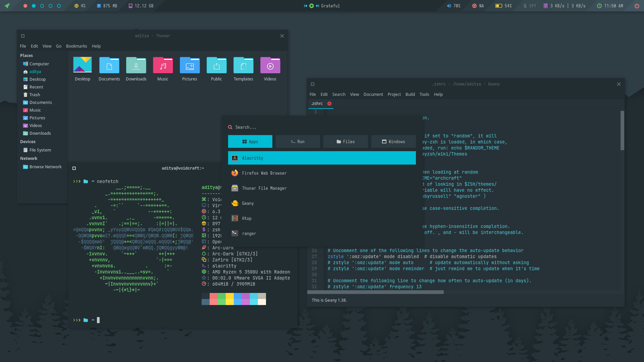Switch to the Windows tab in launcher
The width and height of the screenshot is (644, 362).
point(393,142)
